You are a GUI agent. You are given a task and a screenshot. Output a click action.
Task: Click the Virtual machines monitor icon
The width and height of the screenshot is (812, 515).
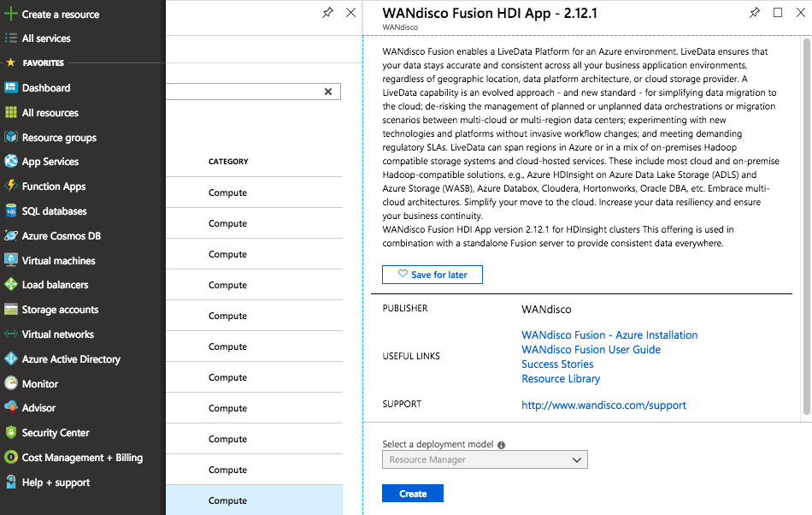click(x=11, y=259)
